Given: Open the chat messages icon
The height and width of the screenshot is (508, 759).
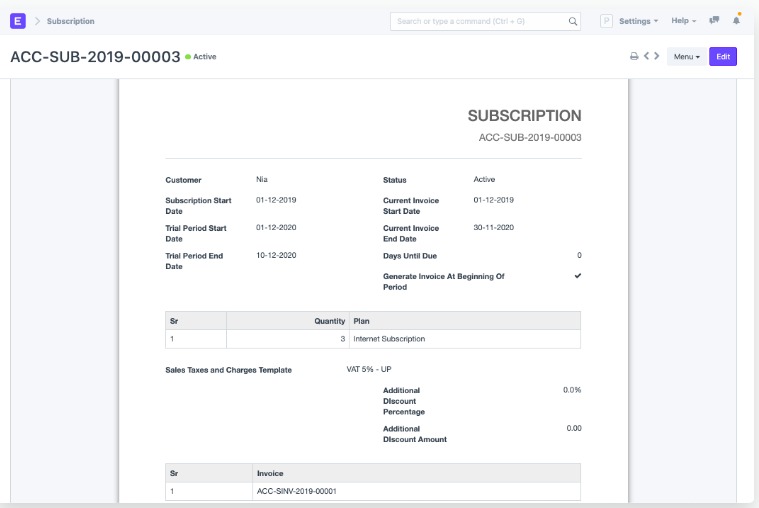Looking at the screenshot, I should click(714, 20).
